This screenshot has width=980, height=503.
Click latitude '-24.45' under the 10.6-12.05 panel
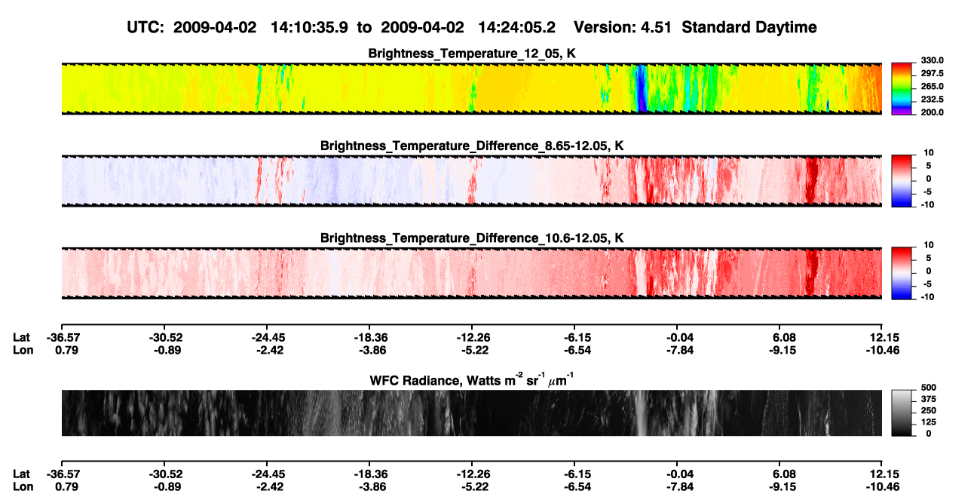tap(267, 337)
